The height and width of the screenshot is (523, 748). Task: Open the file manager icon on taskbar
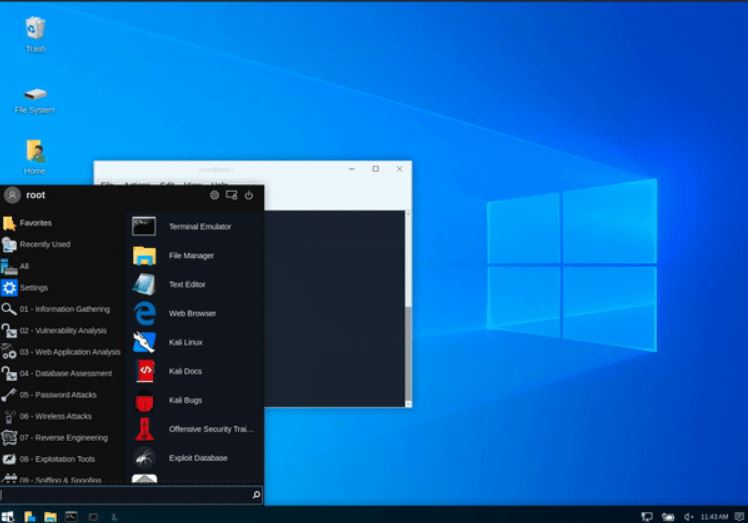[x=50, y=517]
